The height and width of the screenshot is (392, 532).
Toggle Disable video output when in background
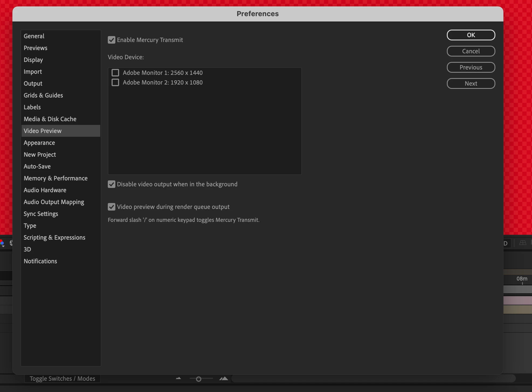pyautogui.click(x=112, y=184)
